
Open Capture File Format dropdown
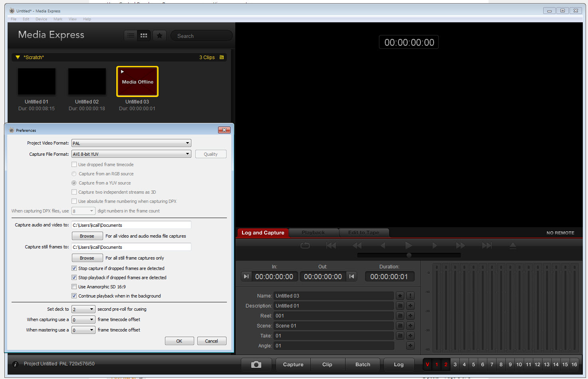131,154
